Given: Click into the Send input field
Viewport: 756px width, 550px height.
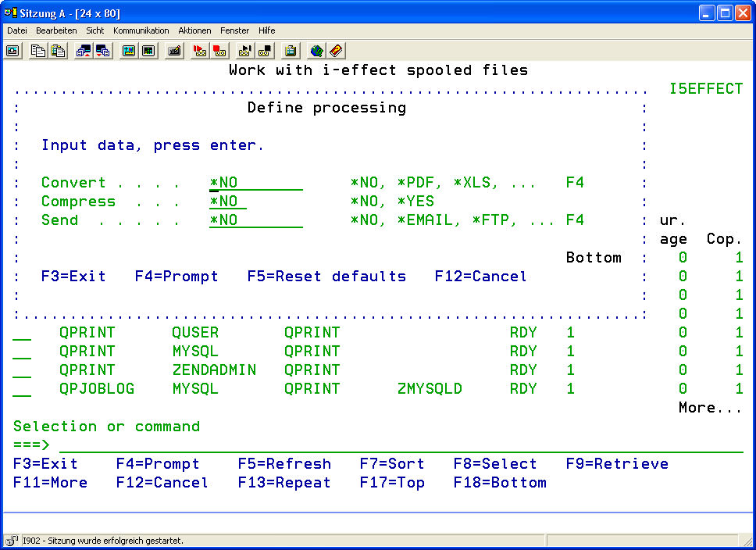Looking at the screenshot, I should click(x=256, y=220).
